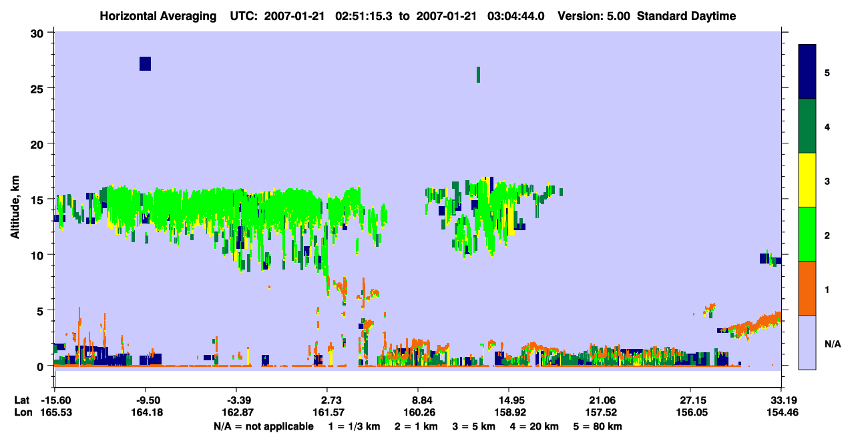Click the longitude value '165.53'
The width and height of the screenshot is (868, 445).
56,412
